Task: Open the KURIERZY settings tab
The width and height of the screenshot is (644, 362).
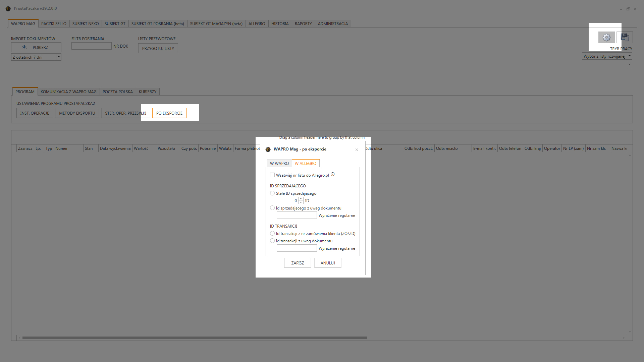Action: 148,92
